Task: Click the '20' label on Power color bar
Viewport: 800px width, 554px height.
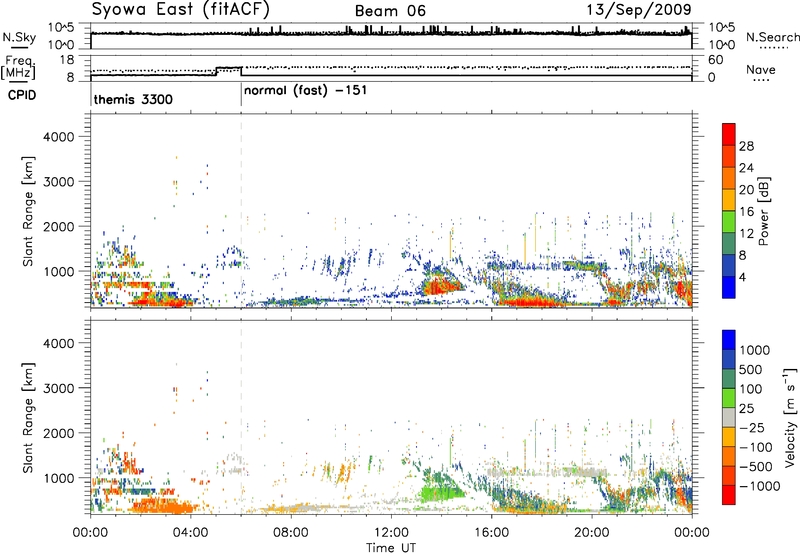Action: click(x=746, y=190)
